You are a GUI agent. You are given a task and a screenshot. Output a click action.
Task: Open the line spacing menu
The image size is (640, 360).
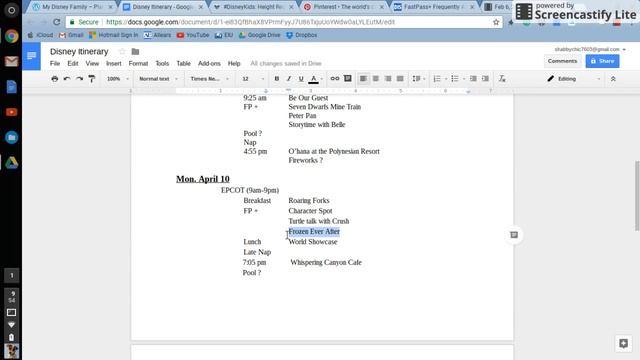pos(418,78)
